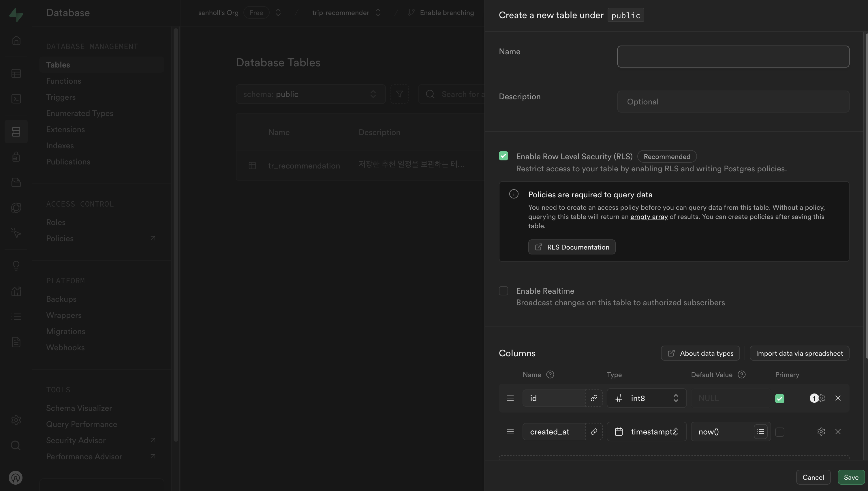The height and width of the screenshot is (491, 868).
Task: Click the Name column help question icon
Action: tap(550, 375)
